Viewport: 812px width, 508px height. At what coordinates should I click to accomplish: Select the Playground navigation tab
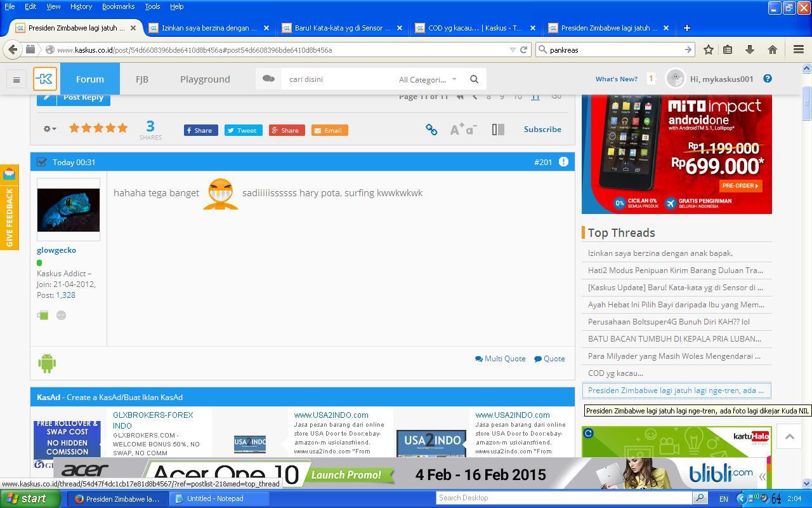pos(205,79)
